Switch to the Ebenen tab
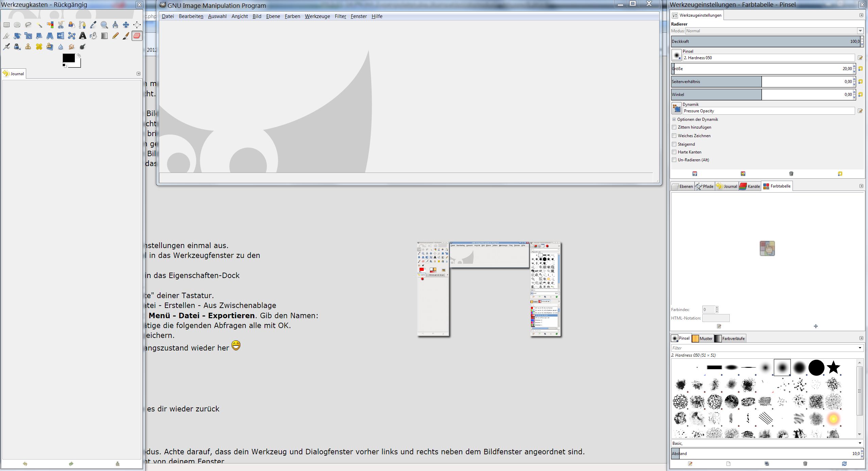868x471 pixels. pyautogui.click(x=682, y=186)
